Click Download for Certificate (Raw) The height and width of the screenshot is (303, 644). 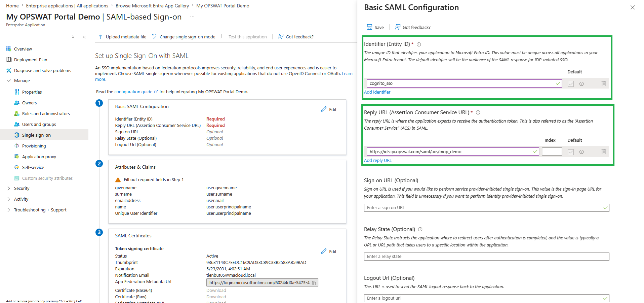[216, 297]
